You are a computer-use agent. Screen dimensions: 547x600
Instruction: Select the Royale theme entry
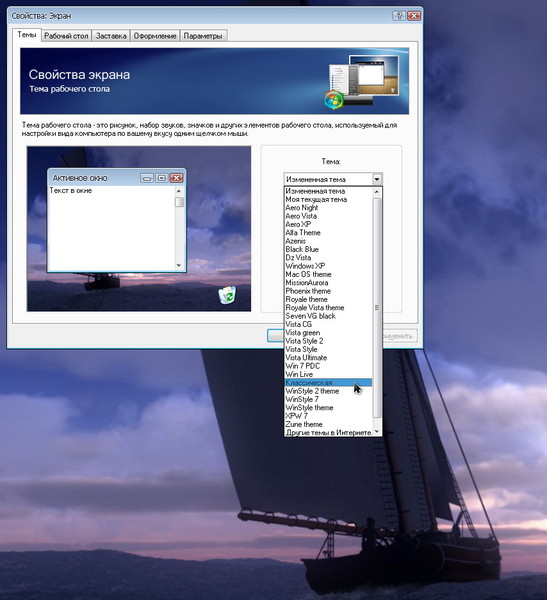tap(328, 299)
